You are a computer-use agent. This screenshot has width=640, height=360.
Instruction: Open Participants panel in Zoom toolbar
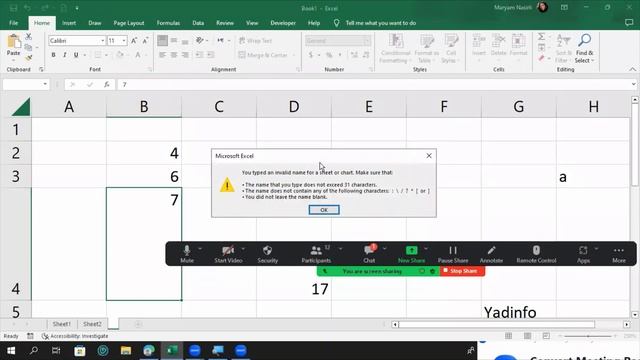click(316, 254)
